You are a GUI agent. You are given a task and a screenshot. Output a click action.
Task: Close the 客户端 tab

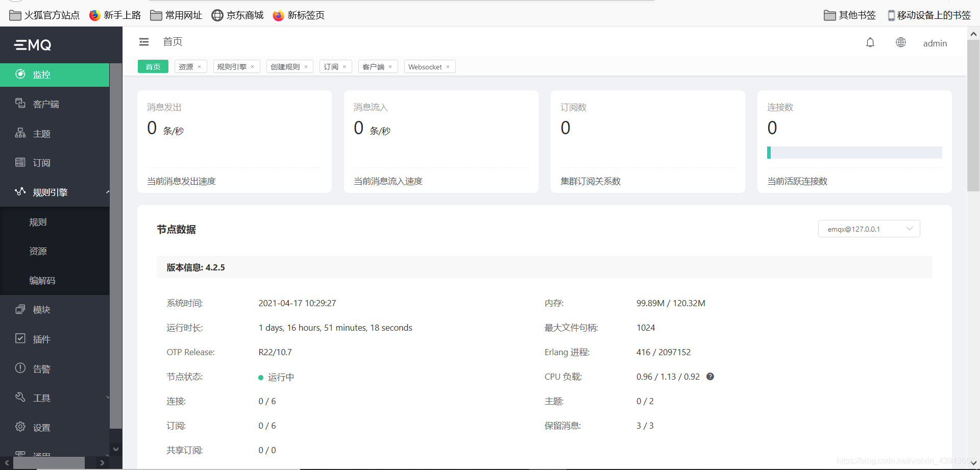(390, 67)
